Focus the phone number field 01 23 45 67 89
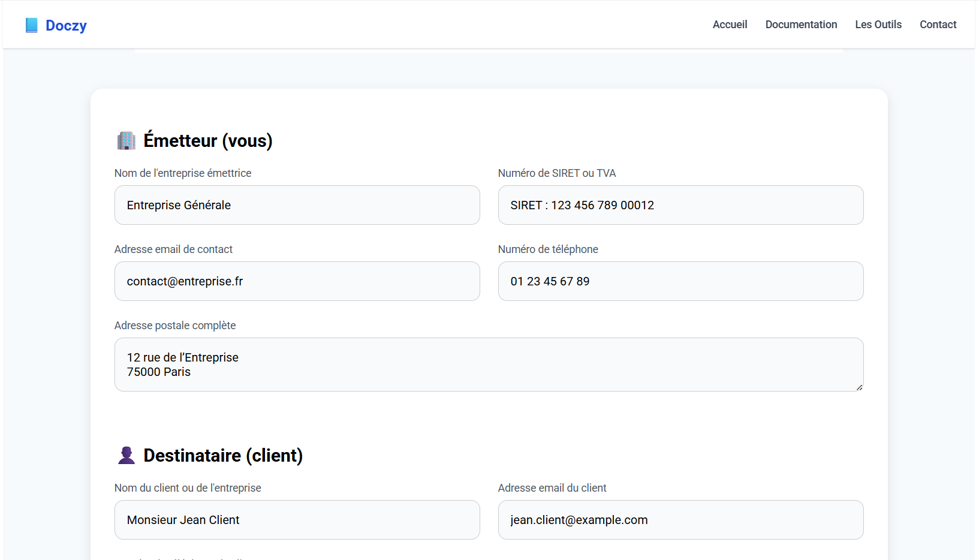The height and width of the screenshot is (560, 979). point(680,281)
